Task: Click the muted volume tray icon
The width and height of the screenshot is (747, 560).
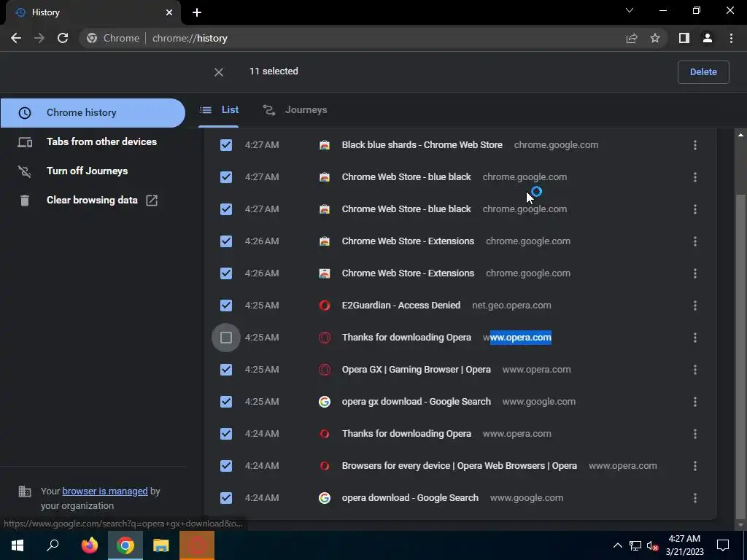Action: pyautogui.click(x=652, y=545)
